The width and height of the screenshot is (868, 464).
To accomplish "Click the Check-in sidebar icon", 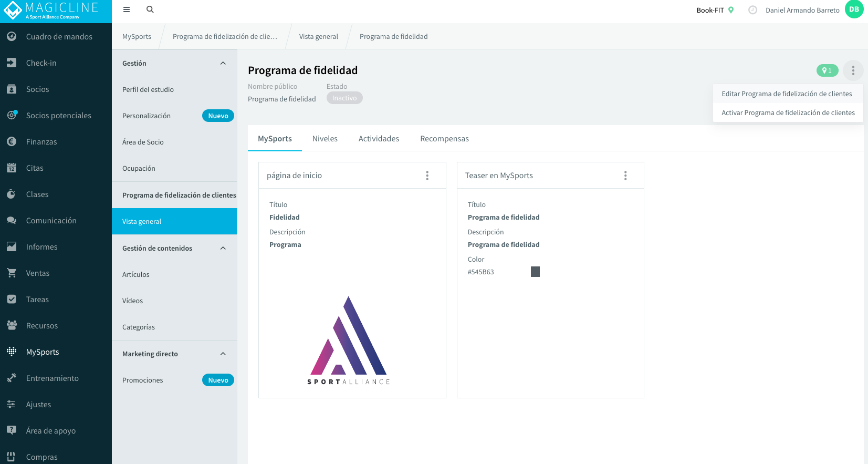I will (x=12, y=63).
